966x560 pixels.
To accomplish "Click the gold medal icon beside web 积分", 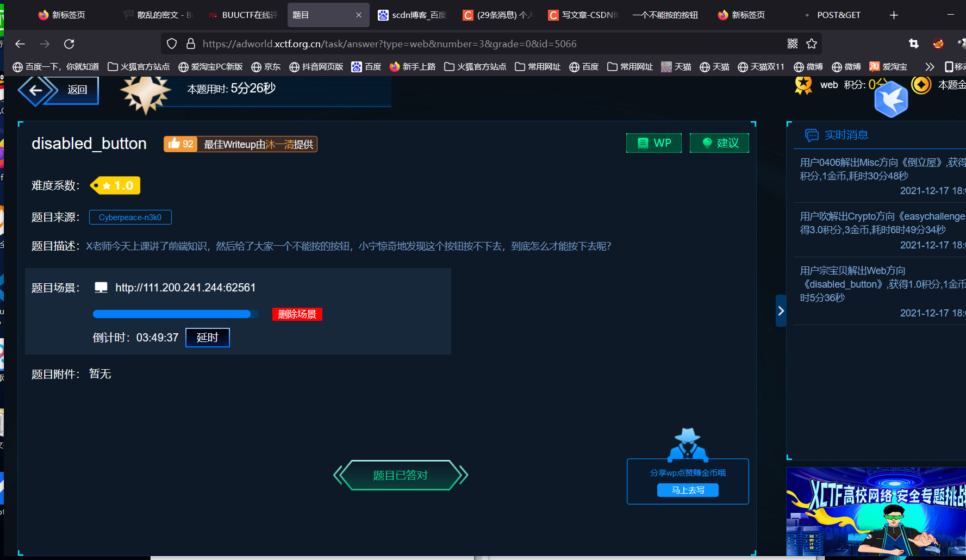I will click(803, 85).
